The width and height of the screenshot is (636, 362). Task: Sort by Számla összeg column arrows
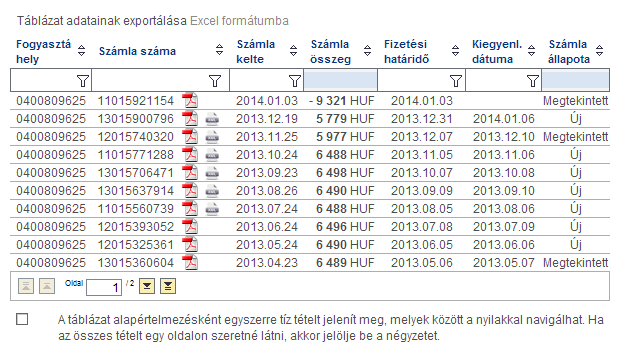coord(367,51)
